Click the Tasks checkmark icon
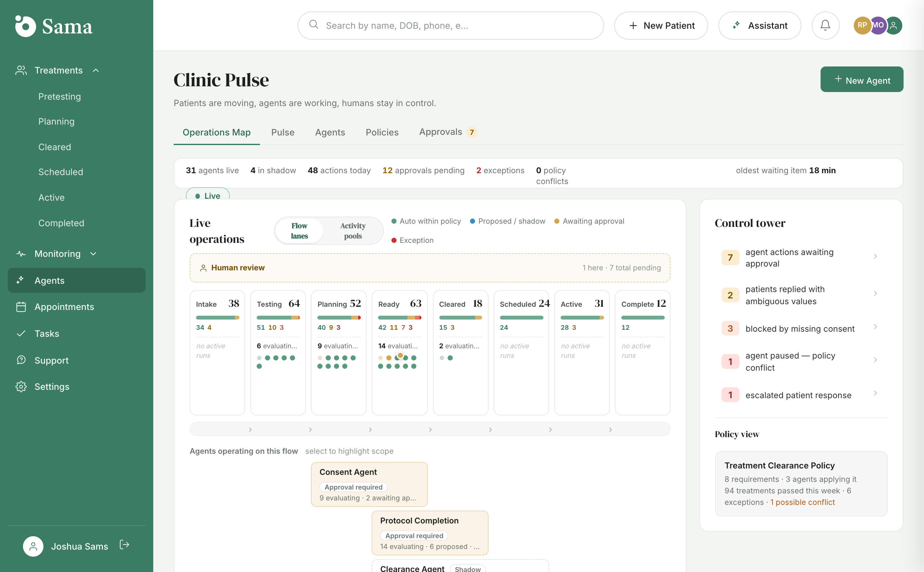Viewport: 924px width, 572px height. pyautogui.click(x=21, y=333)
